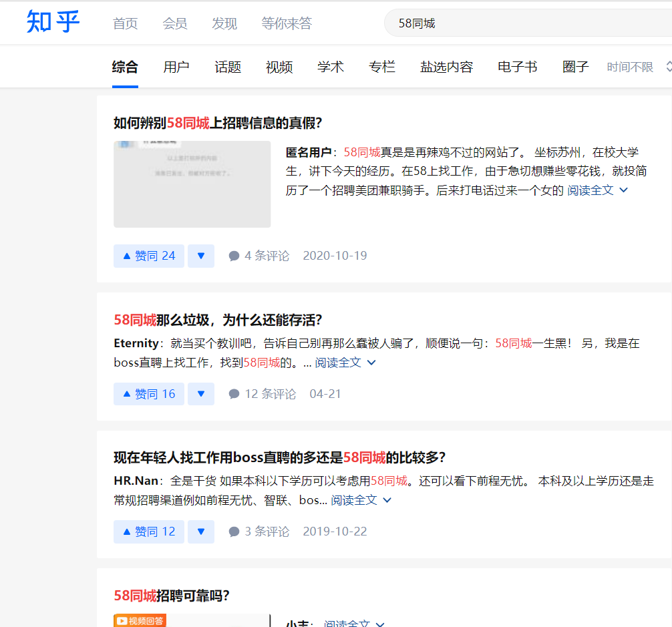Switch to the 学术 tab

(x=331, y=67)
